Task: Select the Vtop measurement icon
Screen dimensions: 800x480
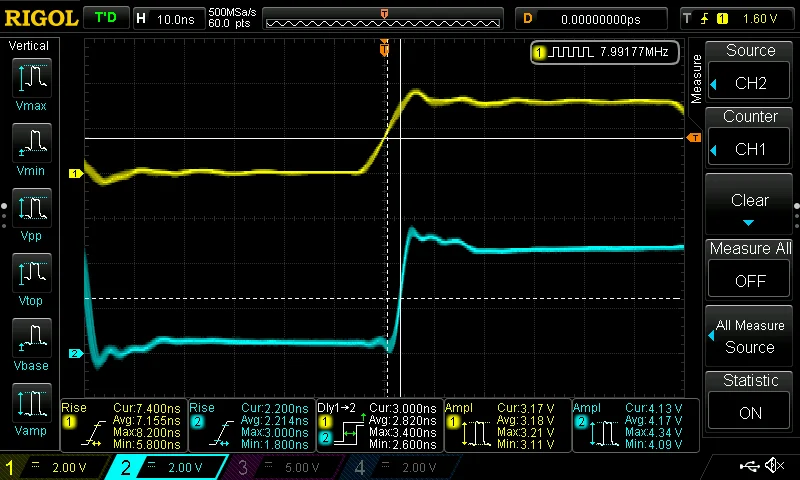Action: (31, 273)
